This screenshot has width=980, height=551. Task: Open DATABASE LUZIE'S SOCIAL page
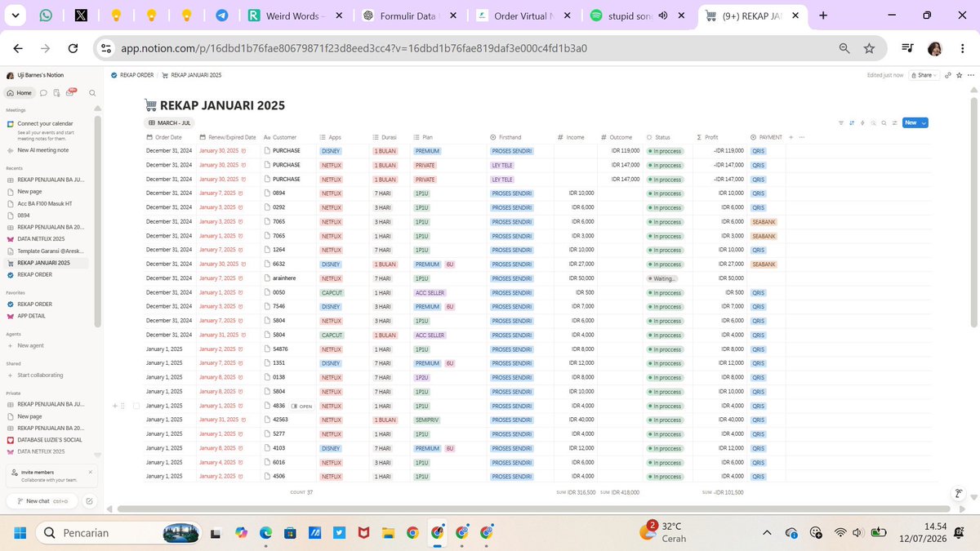(x=51, y=440)
